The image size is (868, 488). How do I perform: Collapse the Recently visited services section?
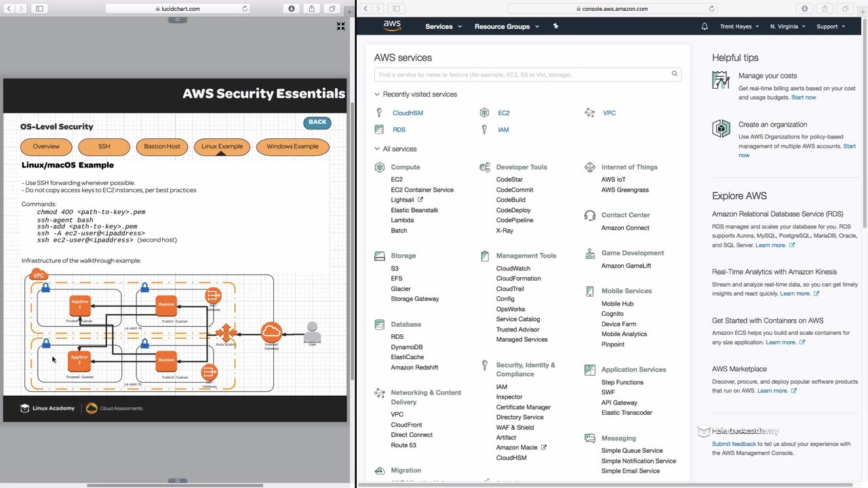coord(416,94)
